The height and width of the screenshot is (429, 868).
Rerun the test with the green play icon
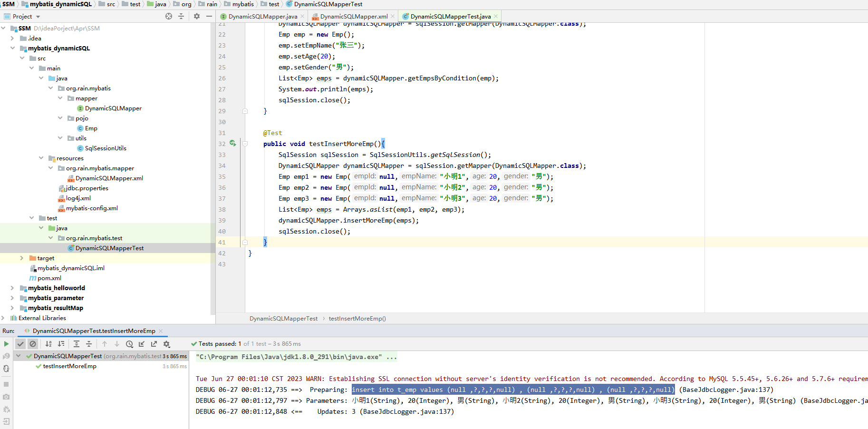tap(6, 344)
